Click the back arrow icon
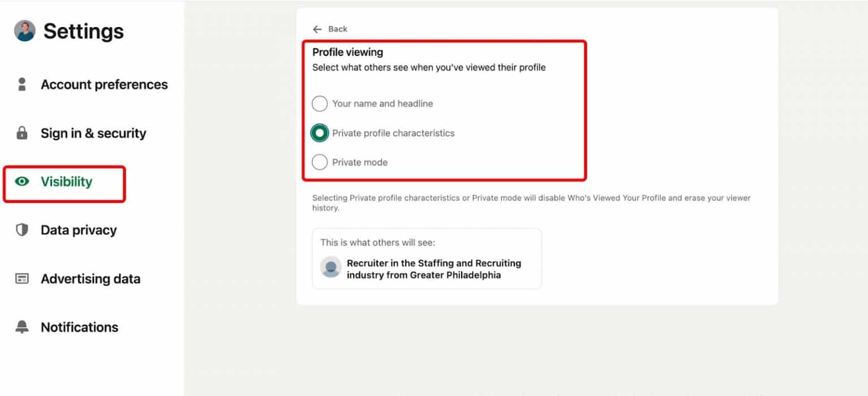Image resolution: width=868 pixels, height=396 pixels. point(318,29)
